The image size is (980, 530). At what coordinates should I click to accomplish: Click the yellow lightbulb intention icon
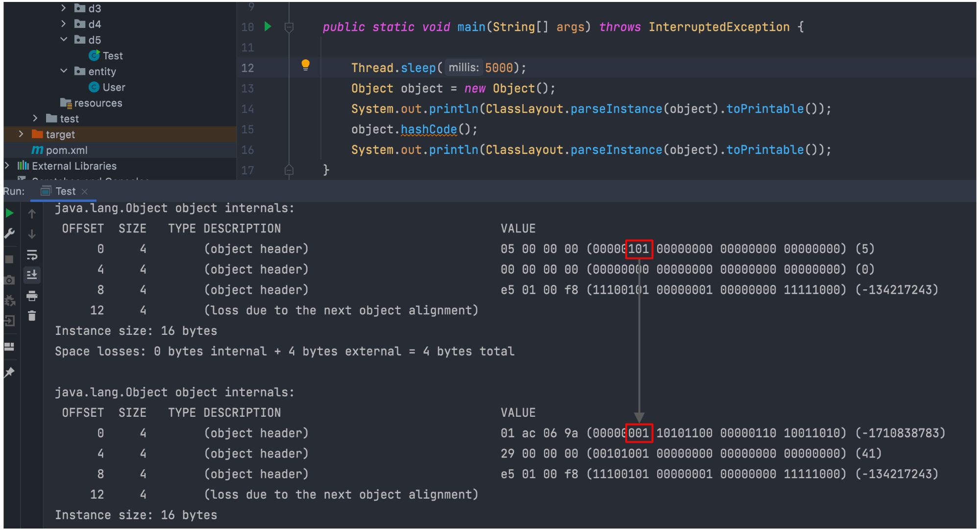[x=305, y=65]
